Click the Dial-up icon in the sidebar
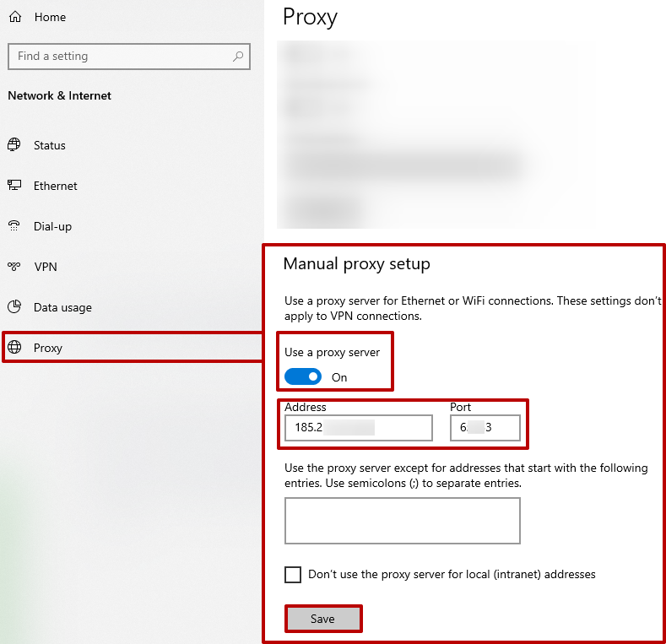This screenshot has height=644, width=666. coord(14,226)
